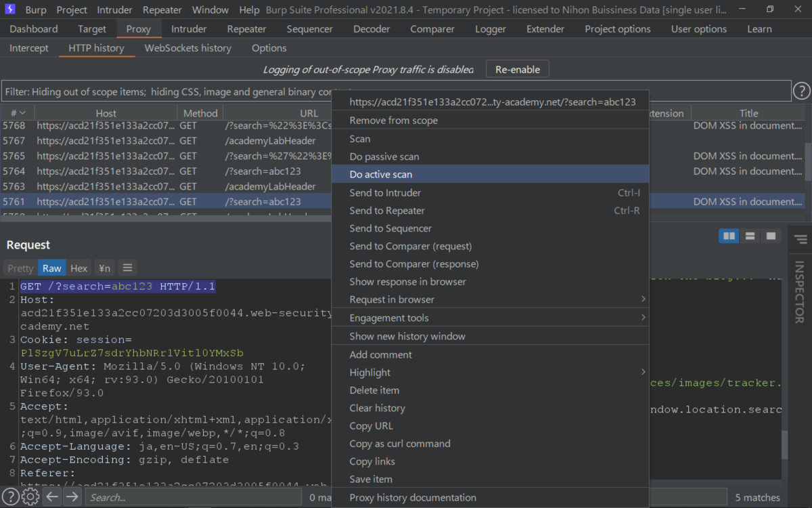Choose Send to Comparer (response)
This screenshot has height=508, width=812.
(489, 263)
